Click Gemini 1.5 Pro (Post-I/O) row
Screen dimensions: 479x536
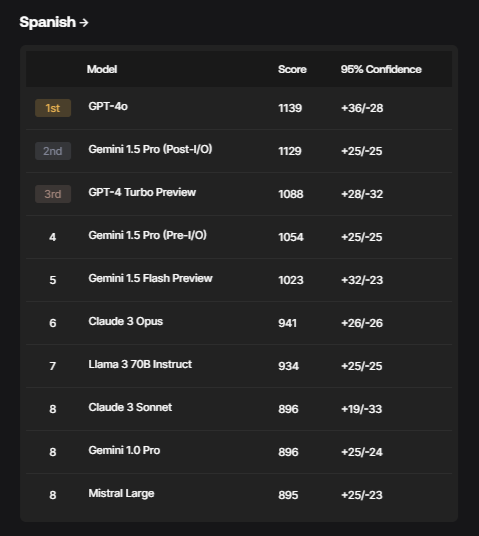[x=239, y=151]
